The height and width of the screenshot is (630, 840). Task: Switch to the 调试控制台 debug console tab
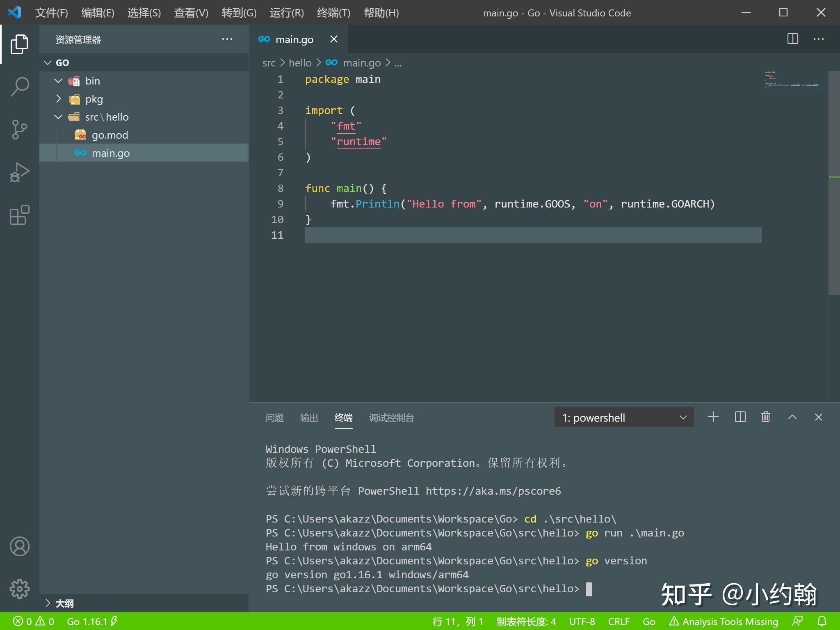(x=391, y=418)
